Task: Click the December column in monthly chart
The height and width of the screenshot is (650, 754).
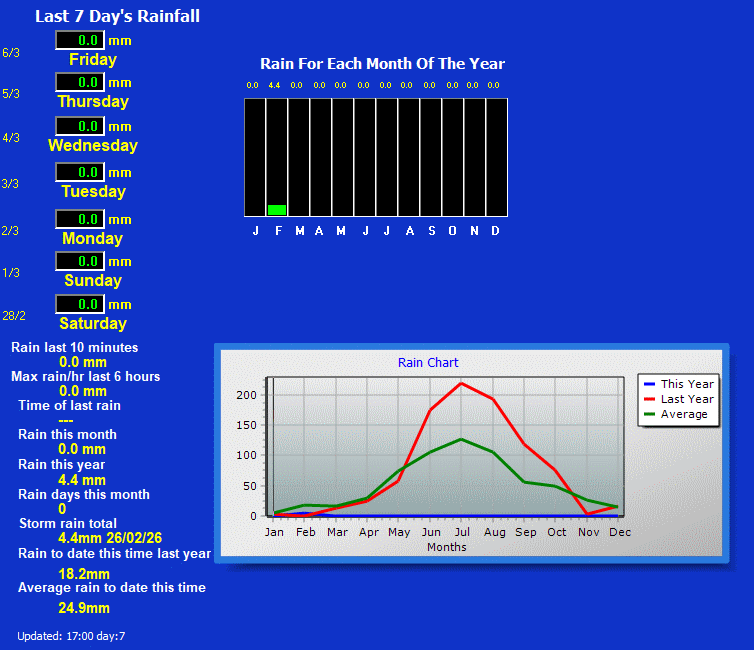Action: coord(496,157)
